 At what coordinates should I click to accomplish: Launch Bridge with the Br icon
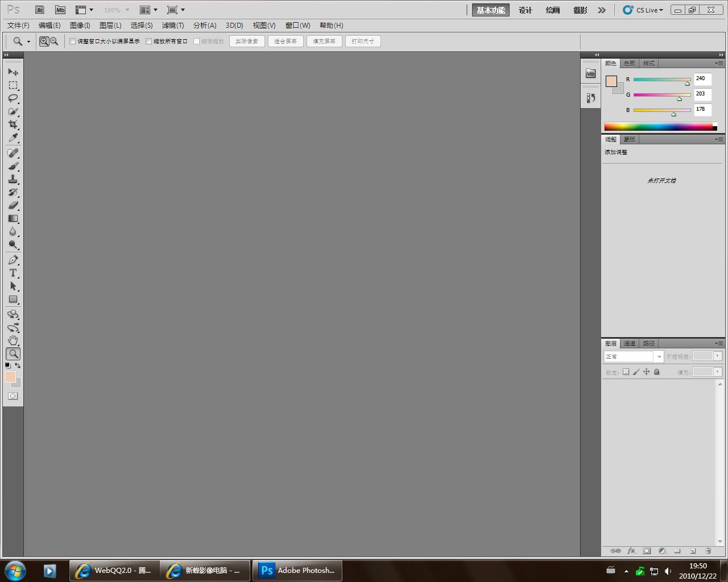click(x=39, y=10)
